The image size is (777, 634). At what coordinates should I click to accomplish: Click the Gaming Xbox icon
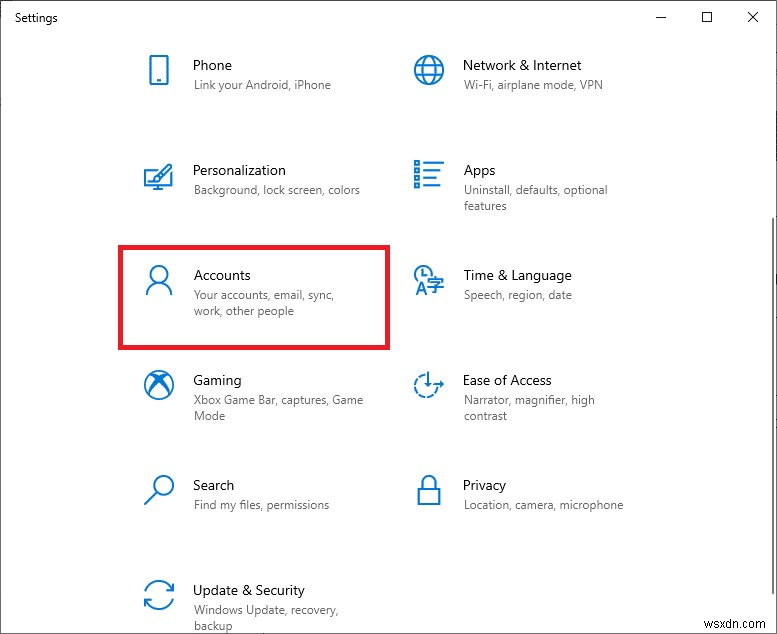tap(158, 386)
